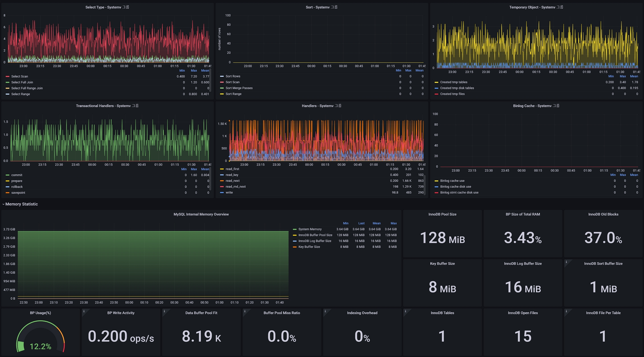This screenshot has height=357, width=644.
Task: Click info icon on Indexing Overhead panel
Action: click(325, 311)
